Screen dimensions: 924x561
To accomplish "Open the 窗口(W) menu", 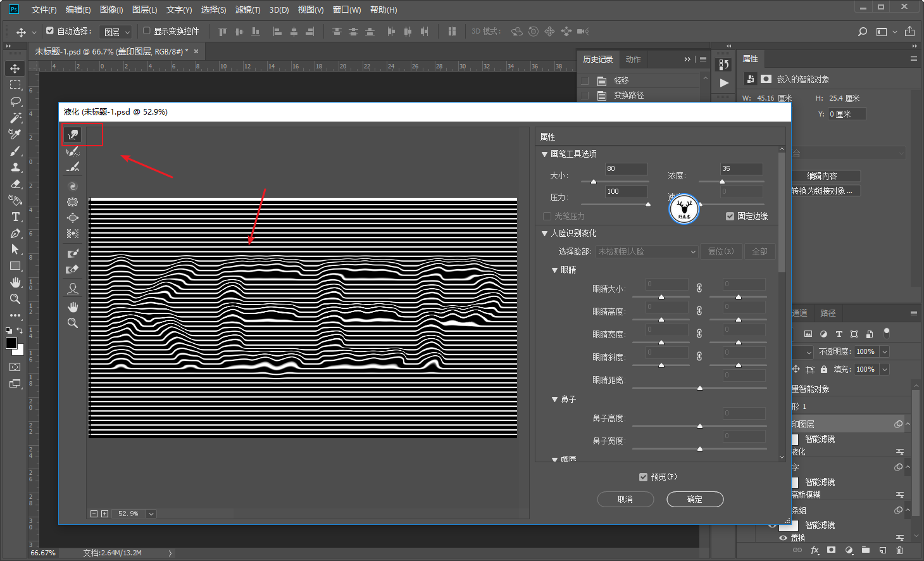I will point(347,9).
